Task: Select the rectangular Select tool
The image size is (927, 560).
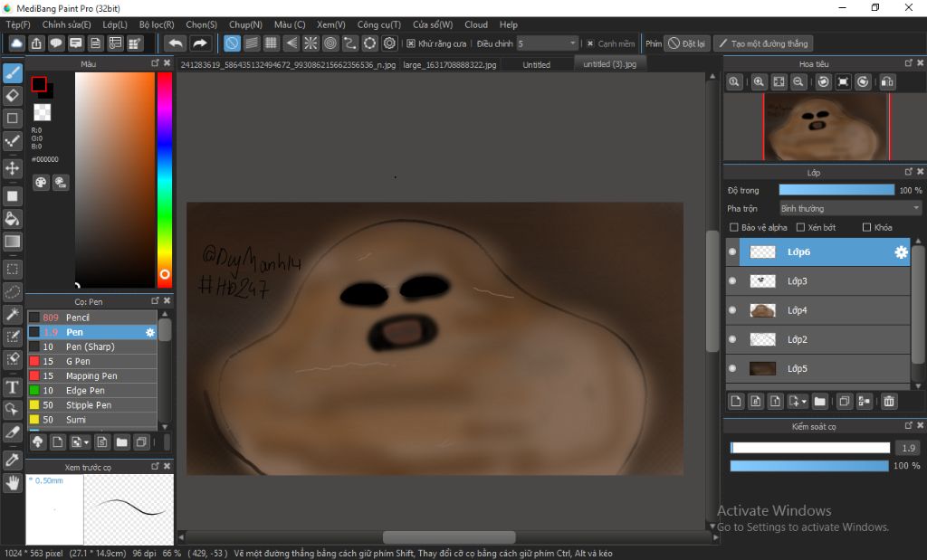Action: click(x=12, y=270)
